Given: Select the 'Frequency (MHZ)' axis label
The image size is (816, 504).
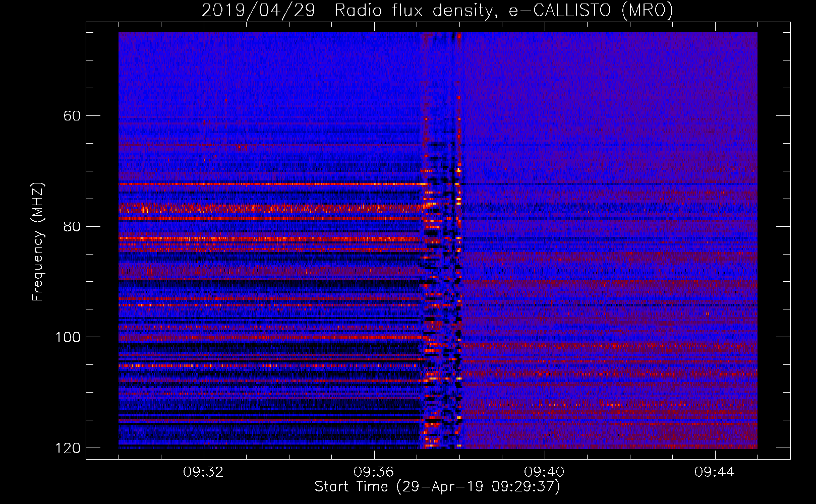Looking at the screenshot, I should (38, 241).
